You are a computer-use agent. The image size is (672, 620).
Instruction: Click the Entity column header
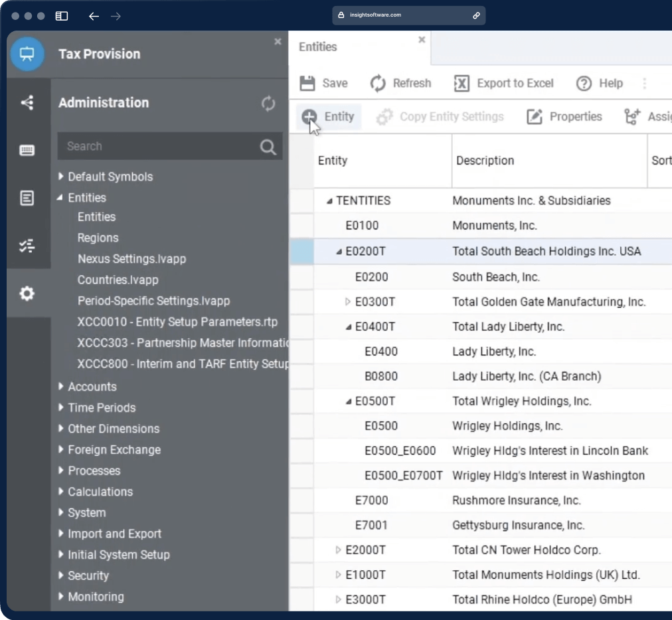[382, 161]
